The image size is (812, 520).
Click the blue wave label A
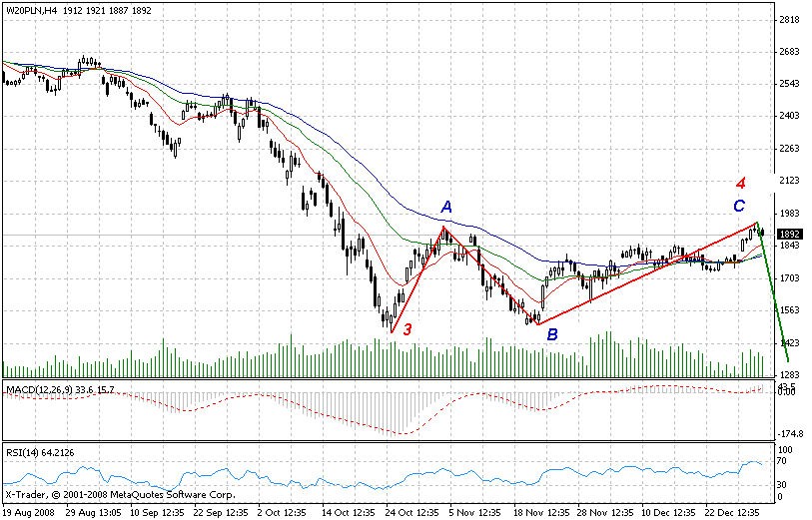(x=446, y=207)
